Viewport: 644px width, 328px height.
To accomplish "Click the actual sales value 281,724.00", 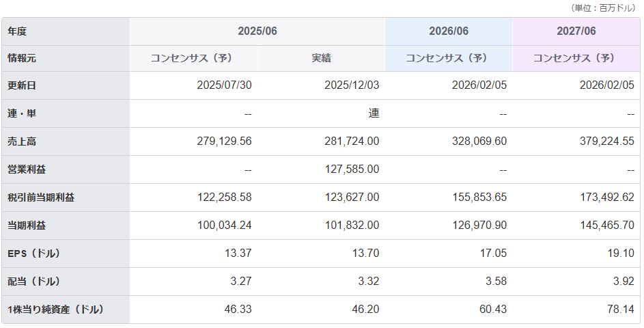I will coord(352,141).
